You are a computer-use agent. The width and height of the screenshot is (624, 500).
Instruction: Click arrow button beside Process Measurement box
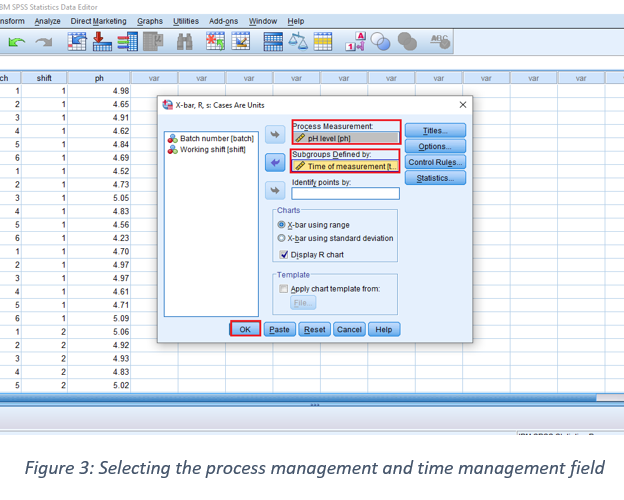(x=275, y=134)
